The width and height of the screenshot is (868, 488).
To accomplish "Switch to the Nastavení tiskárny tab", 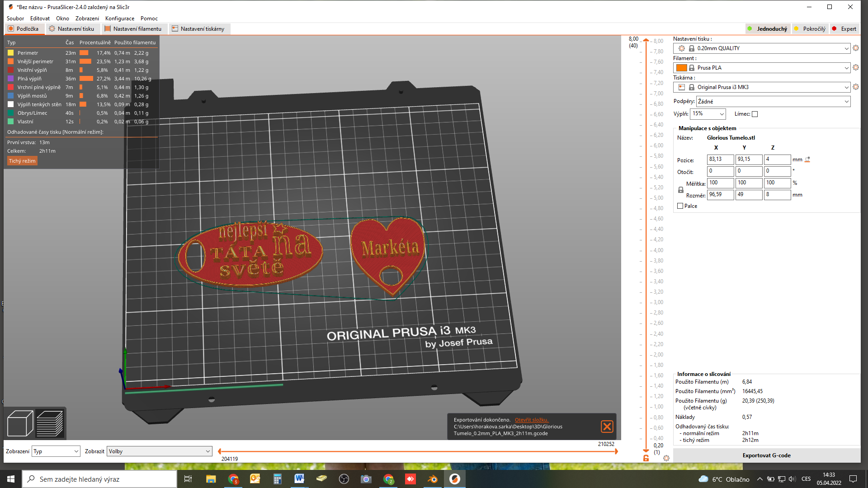I will [x=199, y=29].
